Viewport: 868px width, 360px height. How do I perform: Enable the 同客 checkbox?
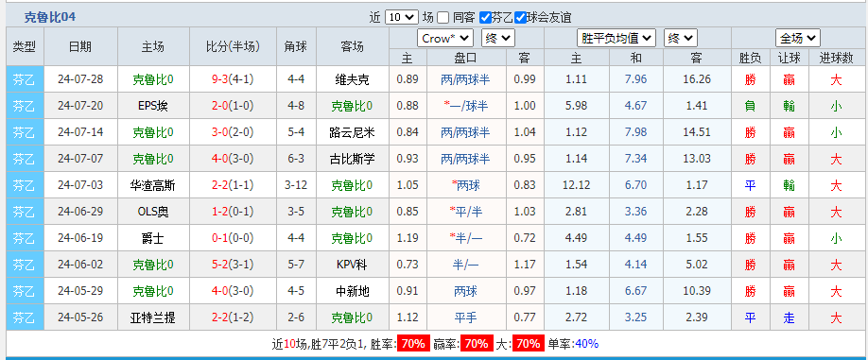tap(443, 17)
